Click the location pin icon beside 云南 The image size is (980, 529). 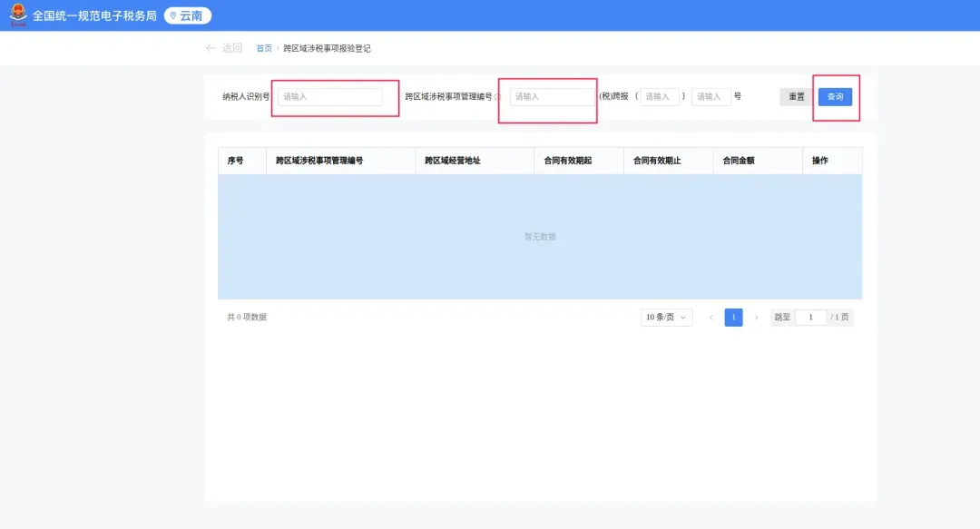(x=173, y=15)
